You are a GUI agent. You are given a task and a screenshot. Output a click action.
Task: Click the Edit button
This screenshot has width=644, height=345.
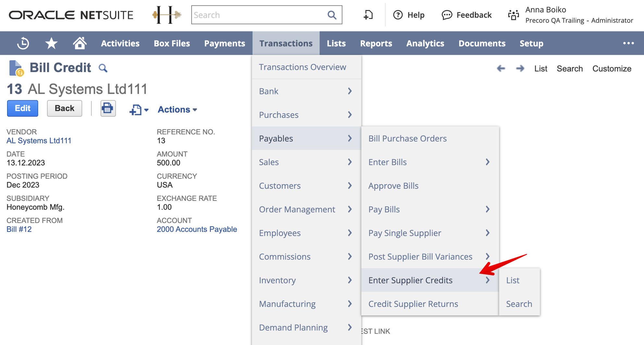pos(22,108)
